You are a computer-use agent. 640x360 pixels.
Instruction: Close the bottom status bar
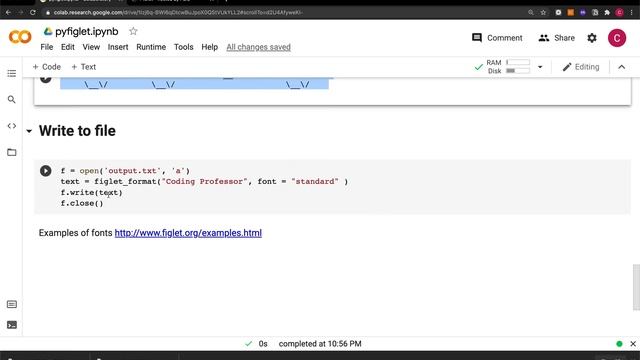pos(633,344)
